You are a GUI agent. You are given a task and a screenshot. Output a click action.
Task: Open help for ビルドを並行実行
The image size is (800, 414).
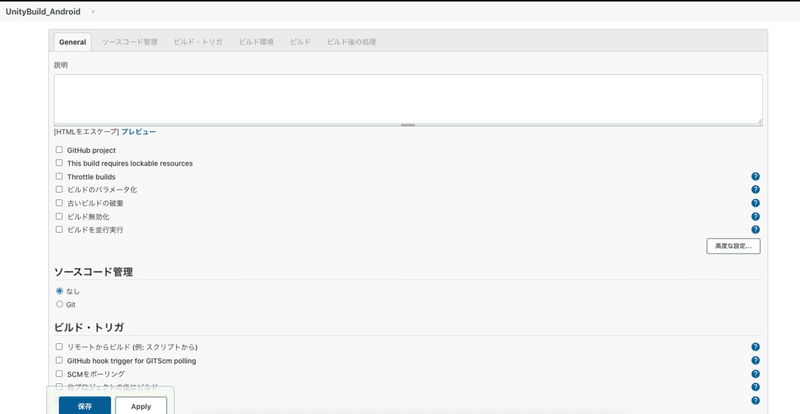(x=755, y=229)
